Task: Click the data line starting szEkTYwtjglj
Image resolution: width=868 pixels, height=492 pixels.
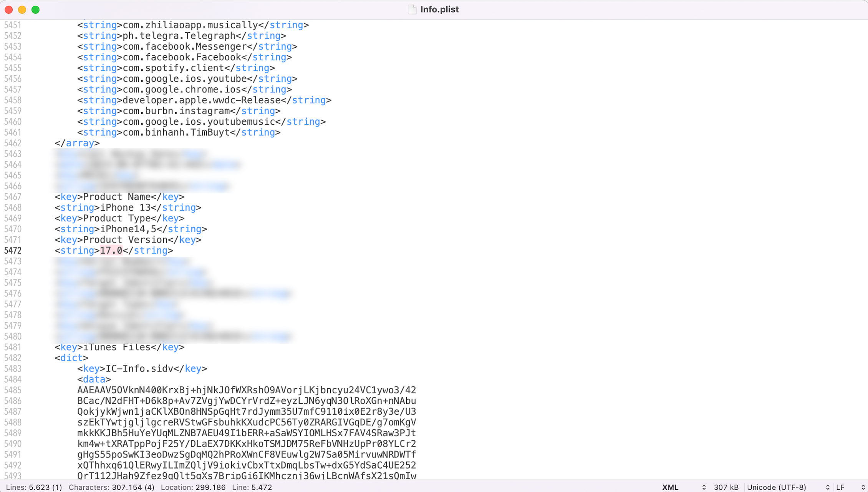Action: pyautogui.click(x=247, y=422)
